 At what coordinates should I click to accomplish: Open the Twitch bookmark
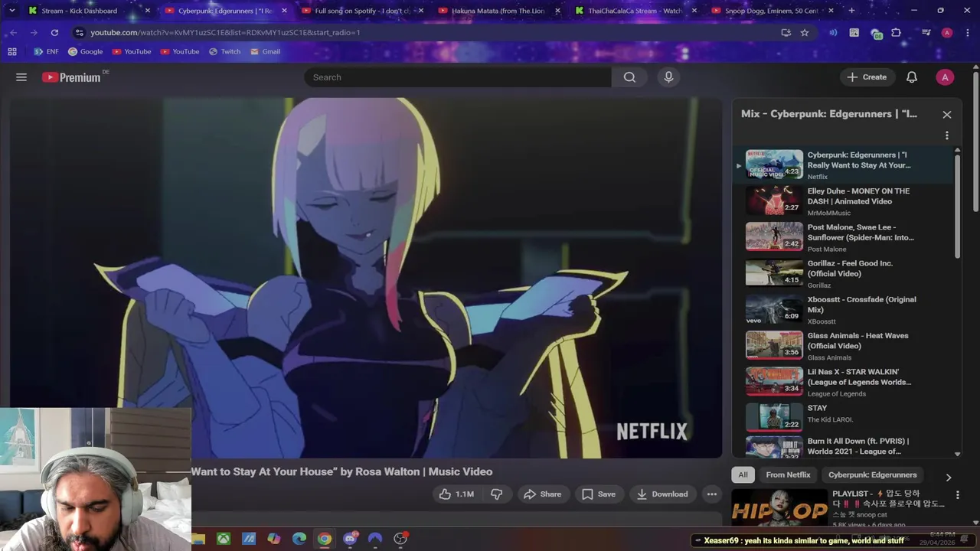(224, 52)
